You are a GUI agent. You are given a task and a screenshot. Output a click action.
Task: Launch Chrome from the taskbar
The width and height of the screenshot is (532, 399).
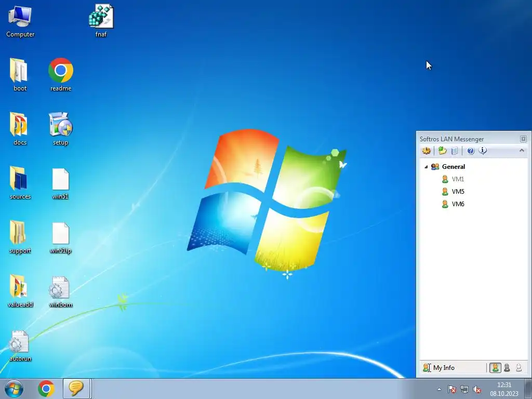click(x=46, y=389)
